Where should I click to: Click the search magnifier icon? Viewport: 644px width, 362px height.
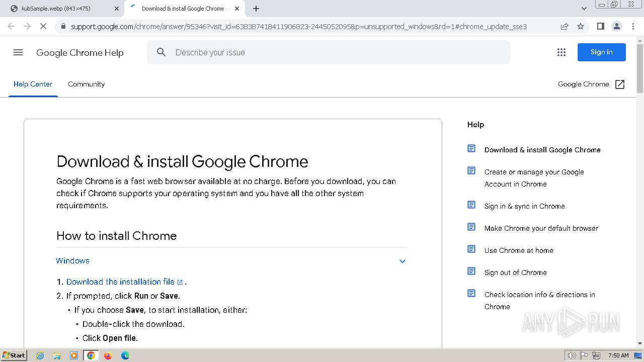point(161,52)
